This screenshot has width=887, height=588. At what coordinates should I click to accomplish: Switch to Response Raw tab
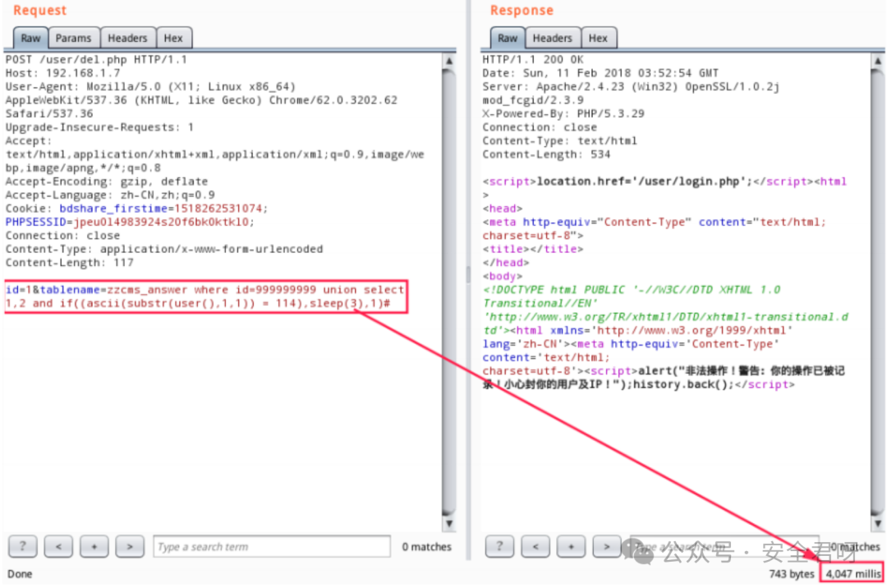(508, 38)
